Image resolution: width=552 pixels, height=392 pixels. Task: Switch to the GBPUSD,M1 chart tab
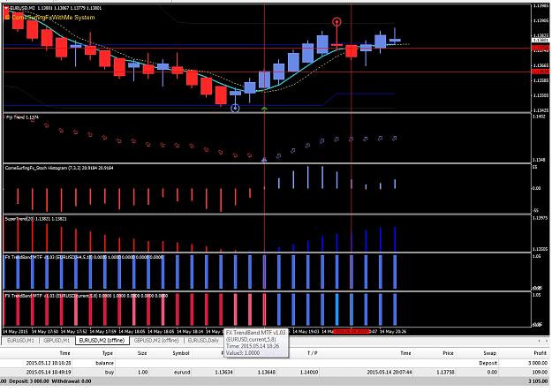coord(57,341)
